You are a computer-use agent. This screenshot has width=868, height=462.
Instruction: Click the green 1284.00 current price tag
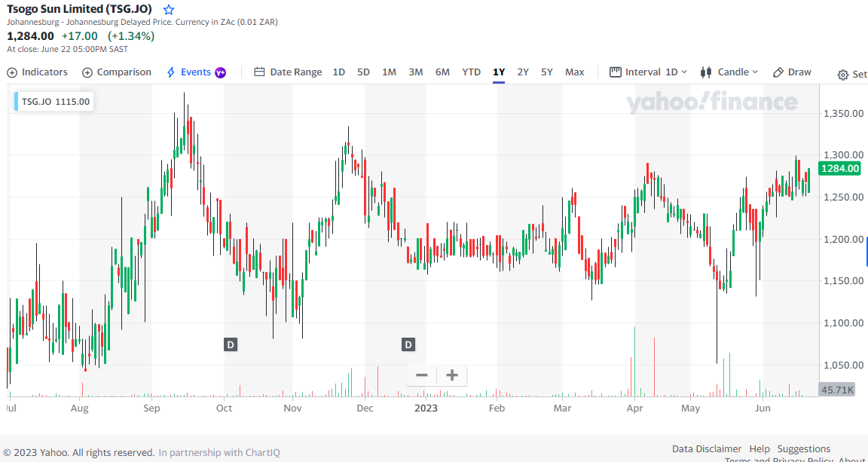point(840,168)
